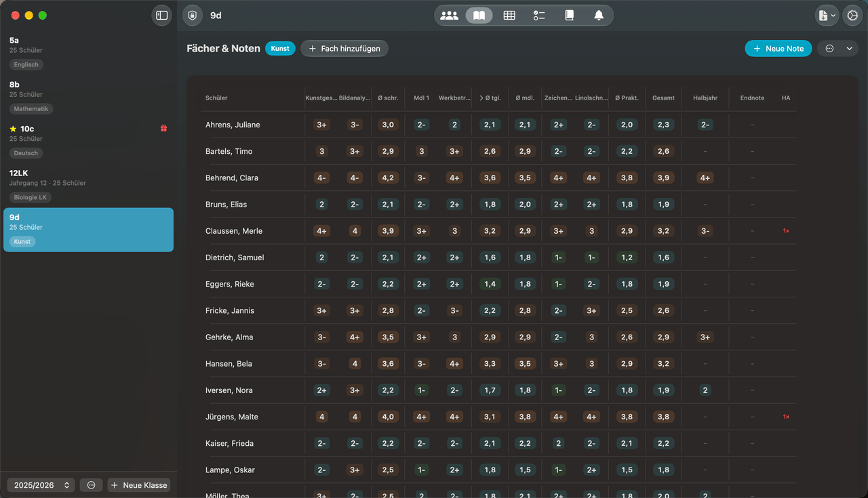Open settings via the gear icon
868x498 pixels.
[852, 16]
